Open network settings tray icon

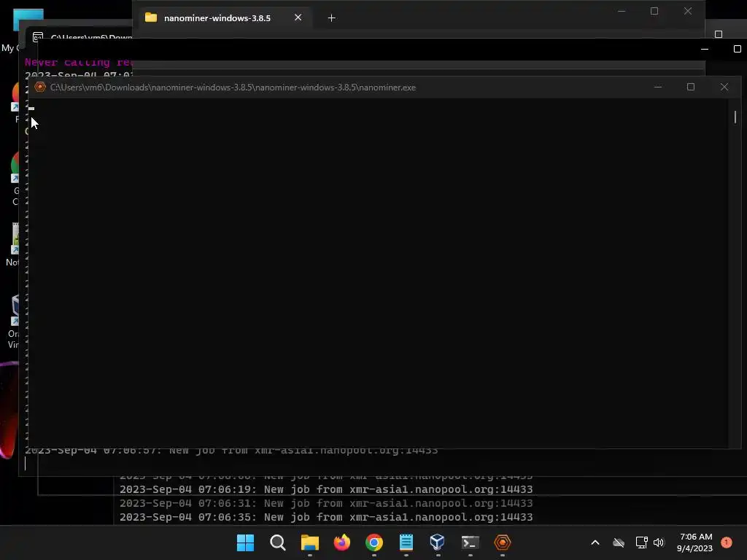pos(641,542)
